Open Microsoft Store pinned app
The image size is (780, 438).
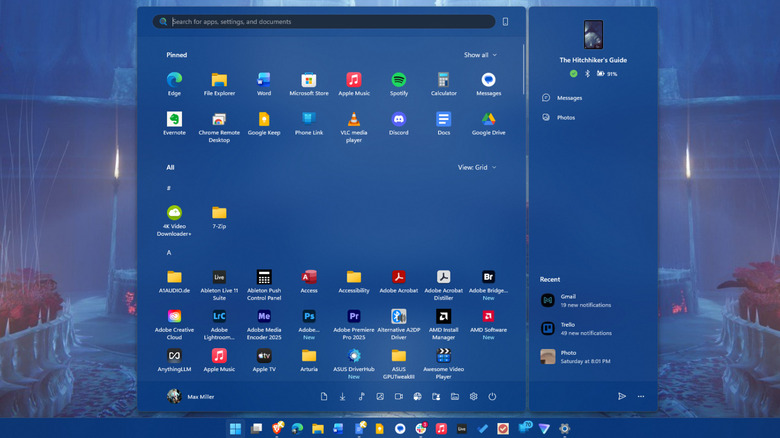pyautogui.click(x=308, y=84)
